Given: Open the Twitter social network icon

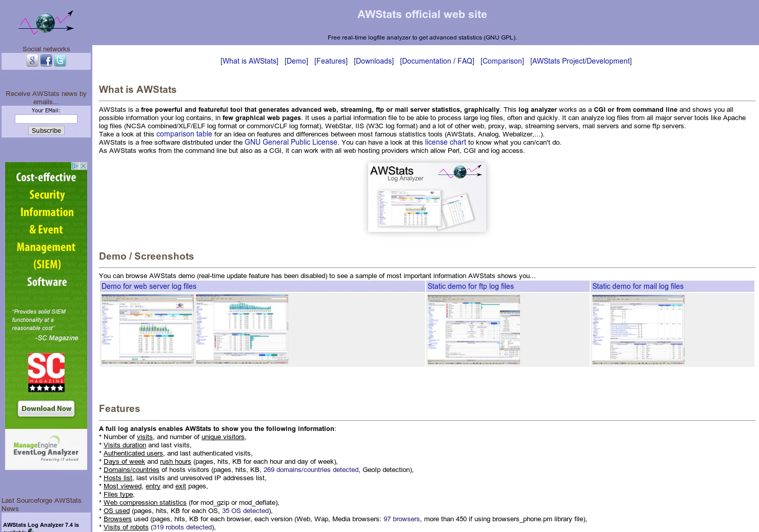Looking at the screenshot, I should pos(60,61).
